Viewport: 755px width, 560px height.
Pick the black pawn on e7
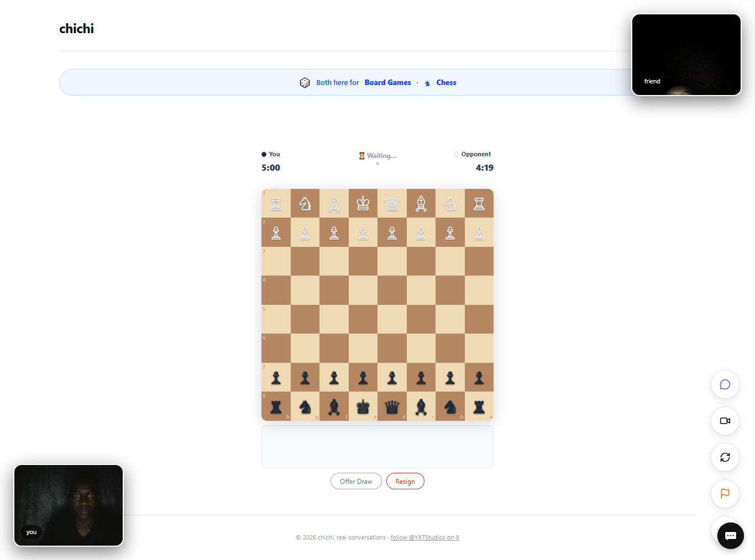point(363,378)
